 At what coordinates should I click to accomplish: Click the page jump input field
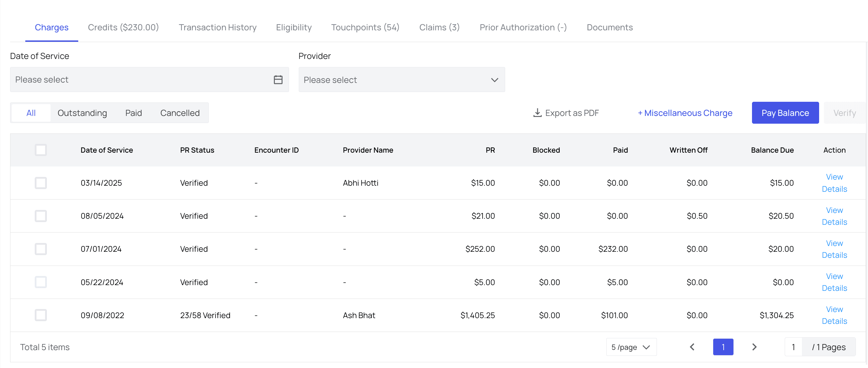793,347
